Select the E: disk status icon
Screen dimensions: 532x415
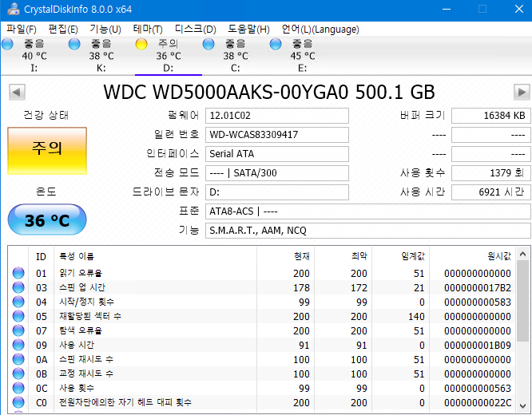pos(276,44)
